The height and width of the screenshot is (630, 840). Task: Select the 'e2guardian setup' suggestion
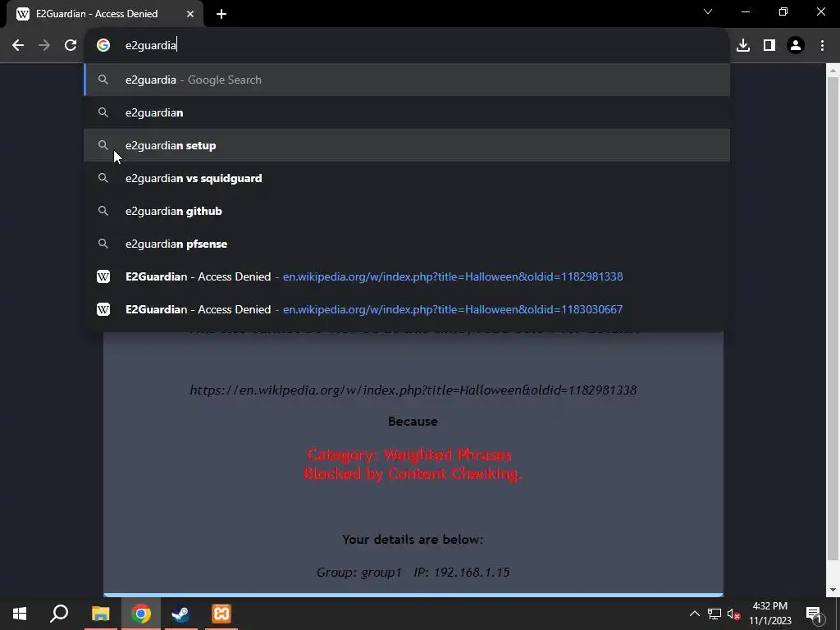(407, 145)
